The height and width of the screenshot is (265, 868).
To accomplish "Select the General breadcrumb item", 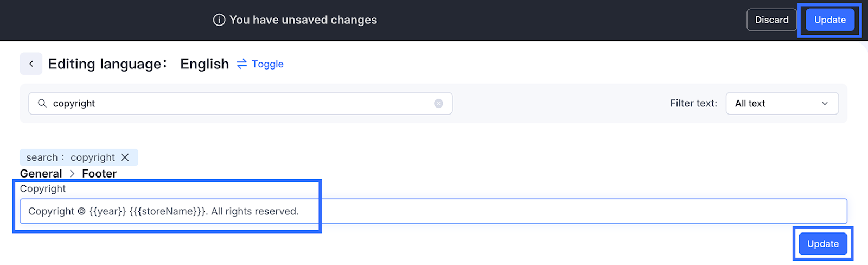I will [41, 174].
